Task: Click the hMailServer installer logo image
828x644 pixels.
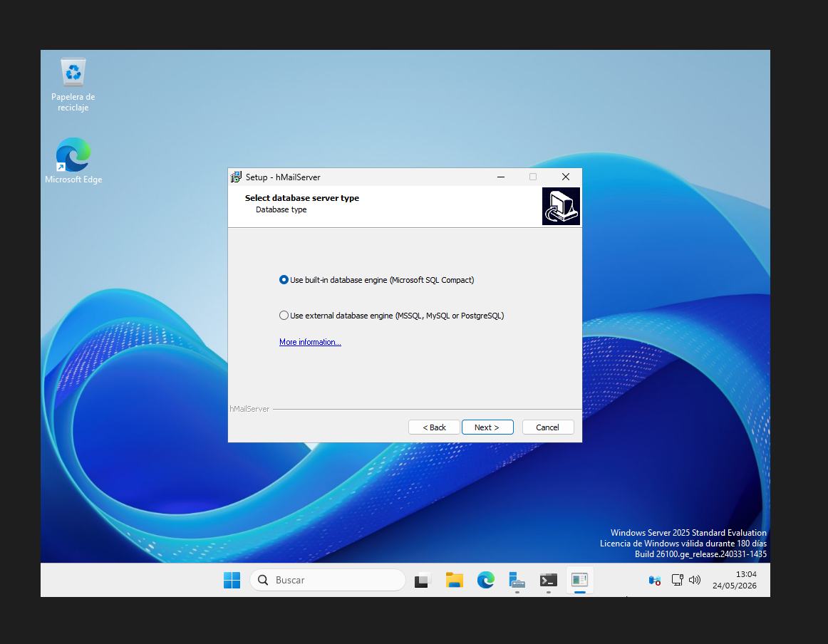Action: 561,207
